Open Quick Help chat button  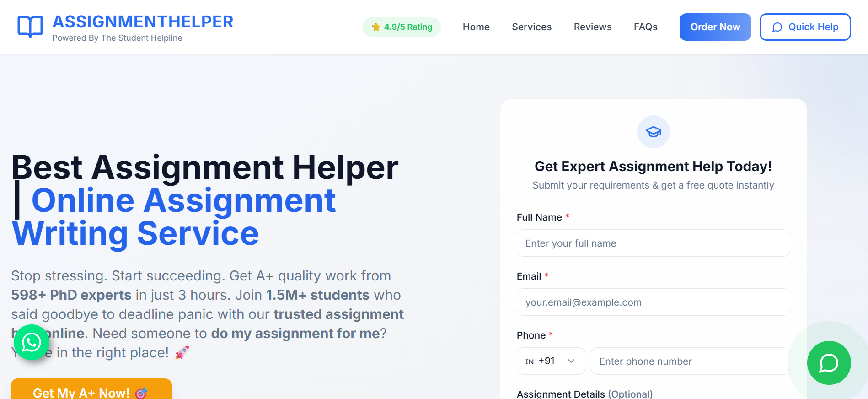pos(805,27)
